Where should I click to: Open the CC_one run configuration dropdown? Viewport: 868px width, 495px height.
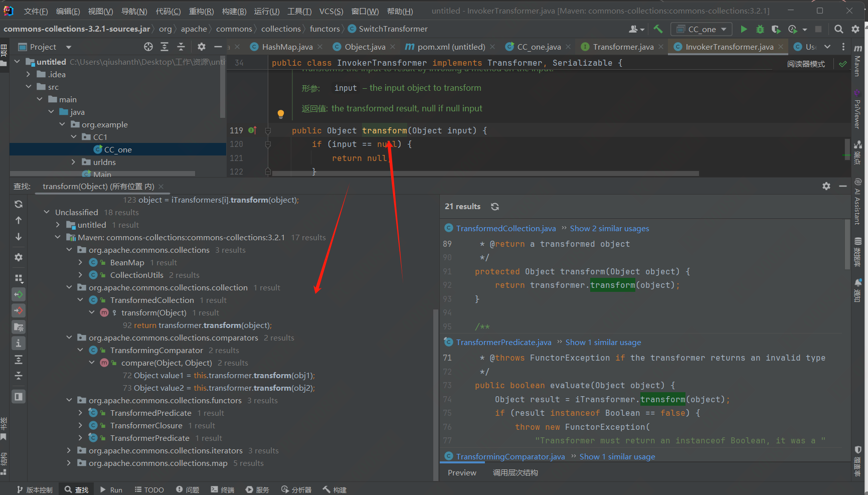[x=702, y=30]
